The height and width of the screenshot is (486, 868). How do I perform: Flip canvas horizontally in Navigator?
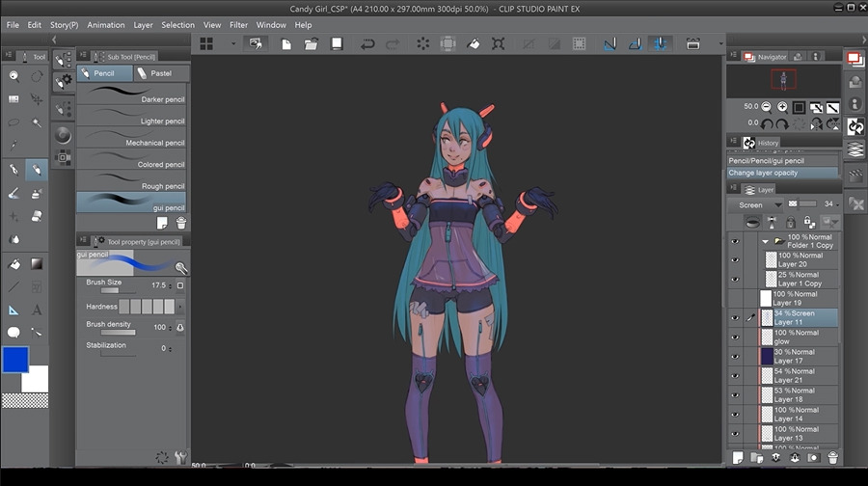pos(817,124)
